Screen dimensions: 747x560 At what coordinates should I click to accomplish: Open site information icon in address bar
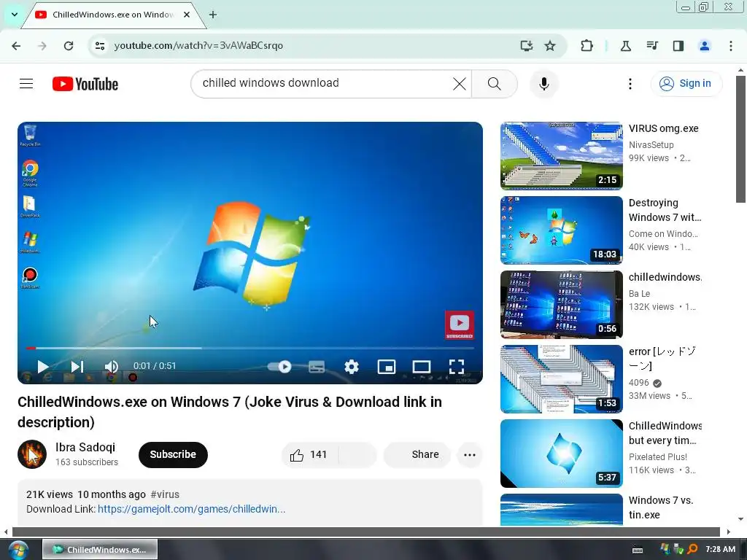coord(100,46)
